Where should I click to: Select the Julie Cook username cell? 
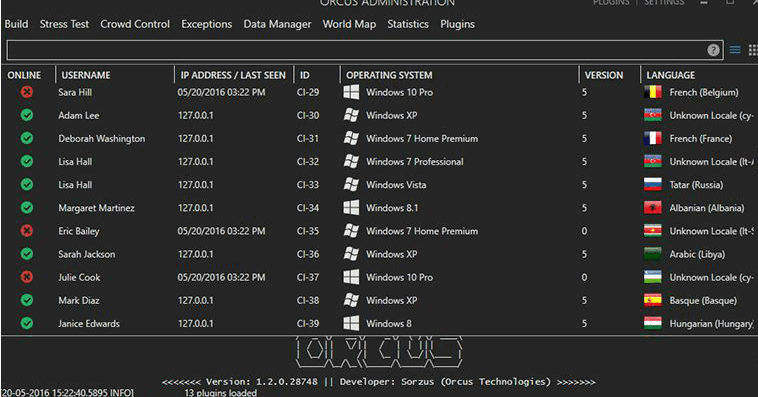pos(79,278)
